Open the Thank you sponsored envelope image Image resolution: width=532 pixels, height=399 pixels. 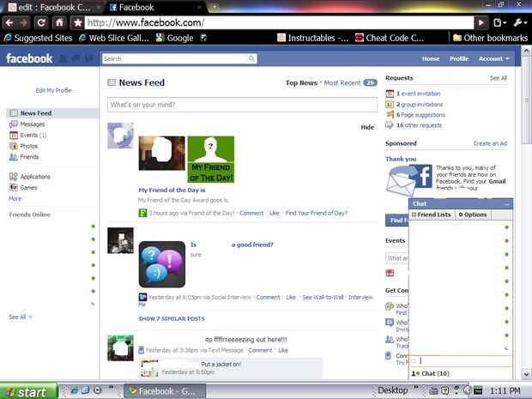click(408, 180)
